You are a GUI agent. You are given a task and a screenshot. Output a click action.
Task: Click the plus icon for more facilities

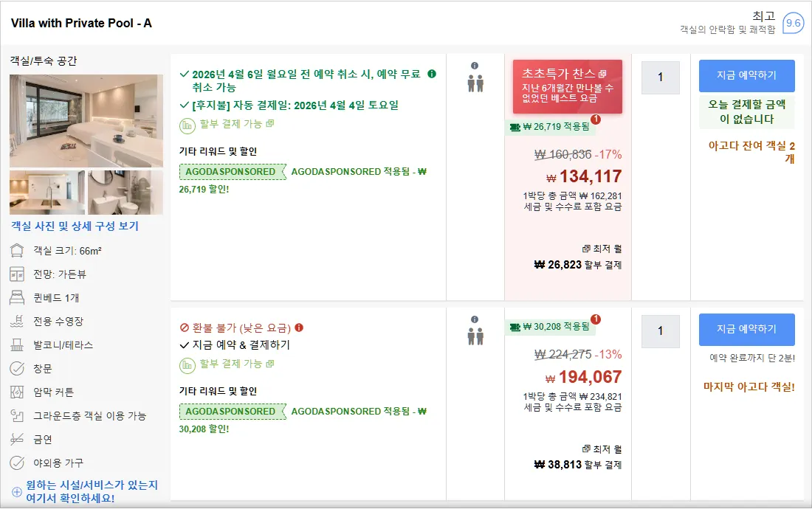pyautogui.click(x=16, y=492)
